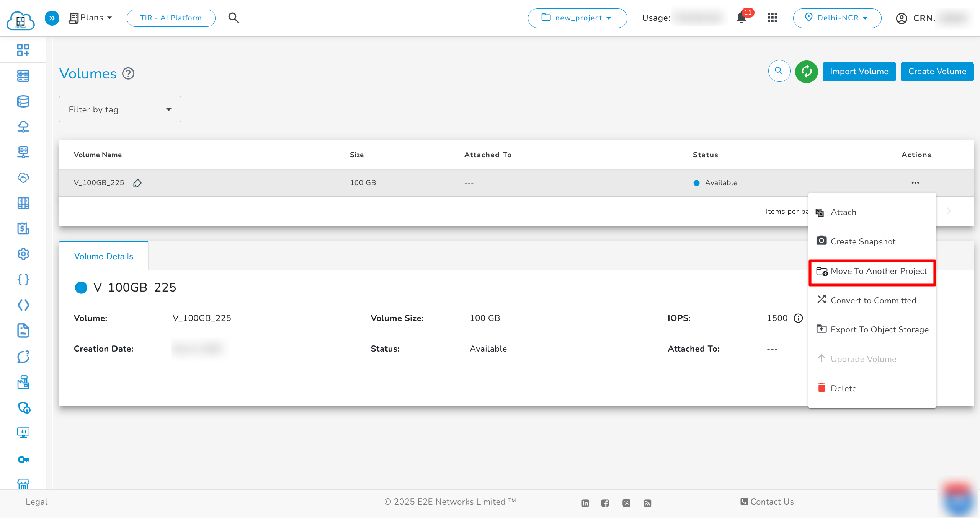Expand the new_project selector dropdown

(x=577, y=18)
